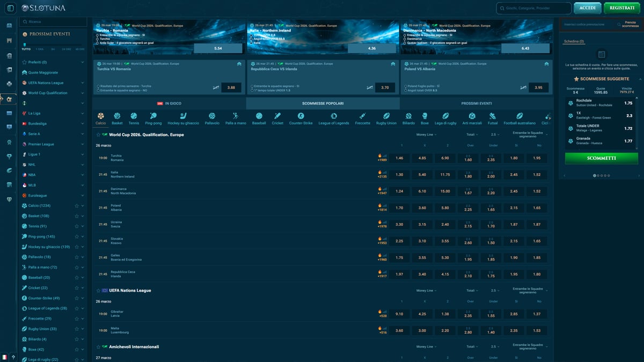Star Cricket (22) in the sidebar
644x362 pixels.
point(77,288)
